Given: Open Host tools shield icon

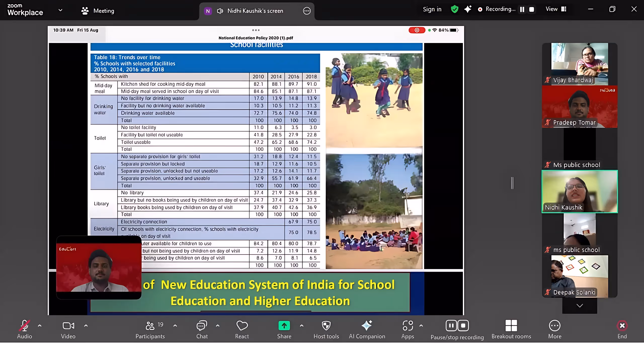Looking at the screenshot, I should 326,326.
